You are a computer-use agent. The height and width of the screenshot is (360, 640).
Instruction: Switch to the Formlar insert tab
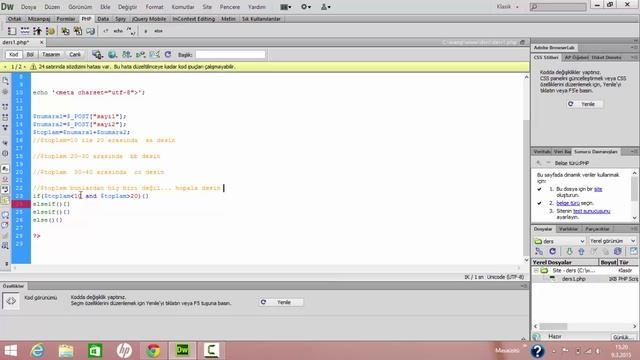66,19
